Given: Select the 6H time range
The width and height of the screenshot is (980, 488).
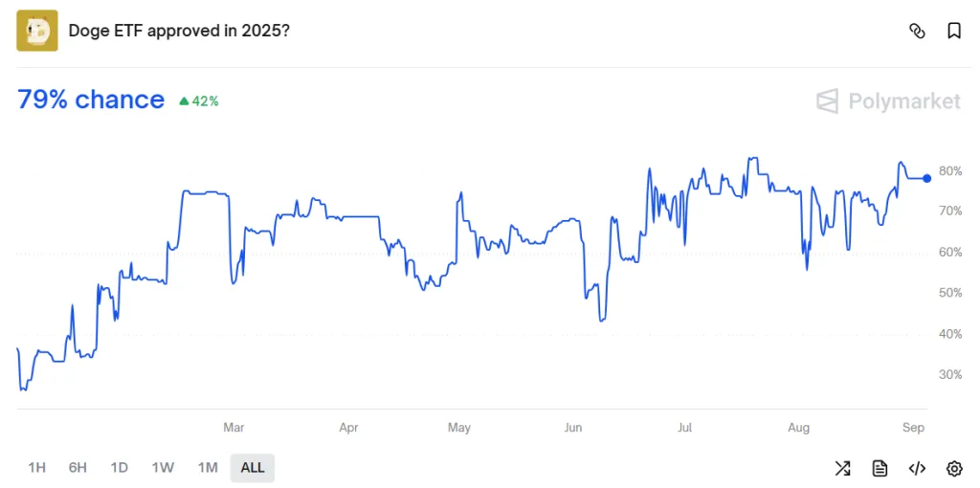Looking at the screenshot, I should [78, 468].
